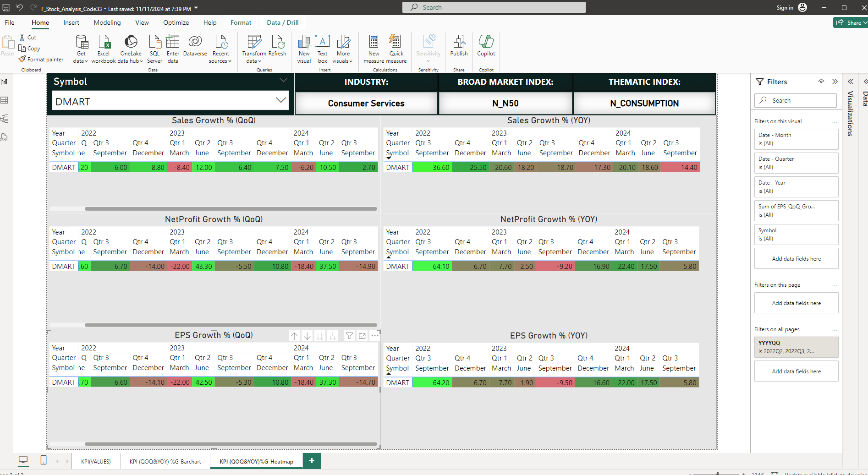Open More visuals gallery
The height and width of the screenshot is (475, 868).
[x=343, y=49]
